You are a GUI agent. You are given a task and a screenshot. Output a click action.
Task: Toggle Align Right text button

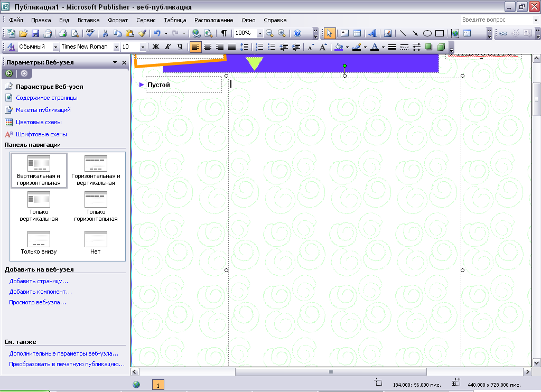tap(219, 47)
